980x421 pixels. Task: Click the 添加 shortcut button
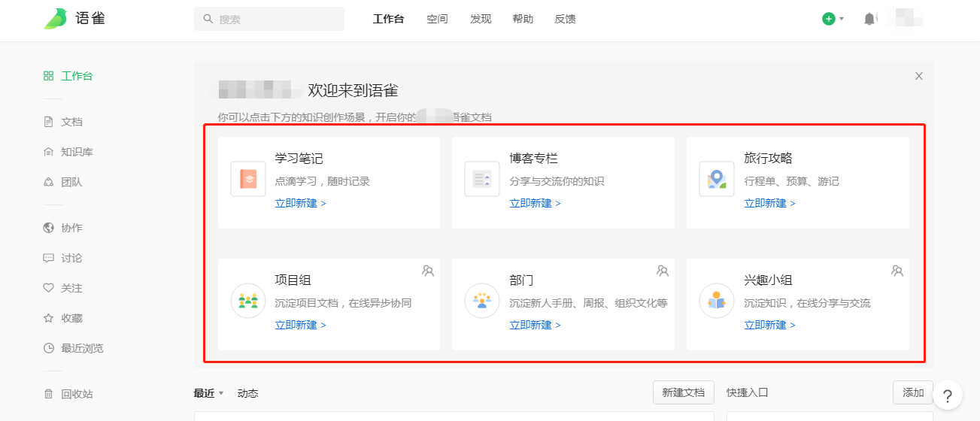(912, 392)
